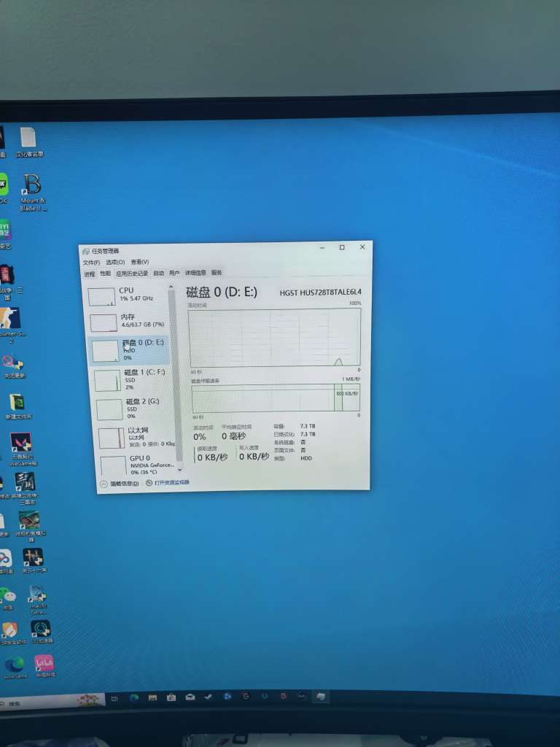Viewport: 560px width, 747px height.
Task: Select 磁盘 1 (C: F:) entry
Action: [x=131, y=379]
